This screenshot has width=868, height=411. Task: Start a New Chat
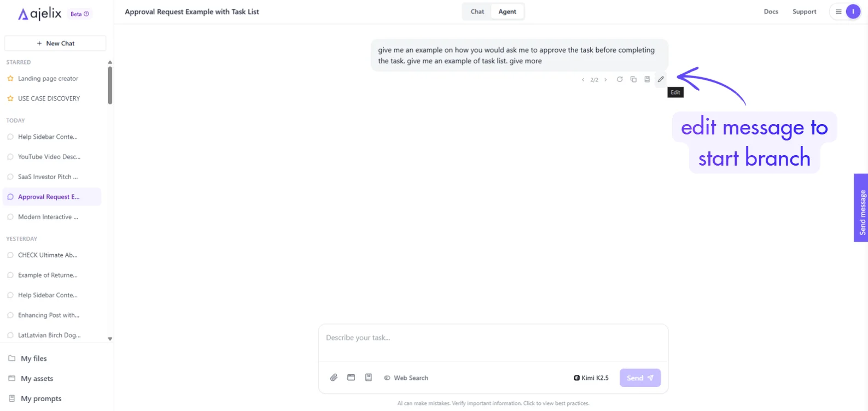55,43
